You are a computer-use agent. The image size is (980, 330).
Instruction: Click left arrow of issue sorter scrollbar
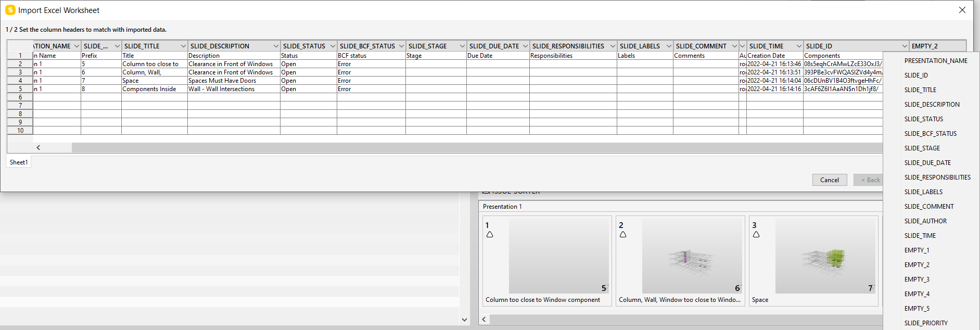[484, 319]
